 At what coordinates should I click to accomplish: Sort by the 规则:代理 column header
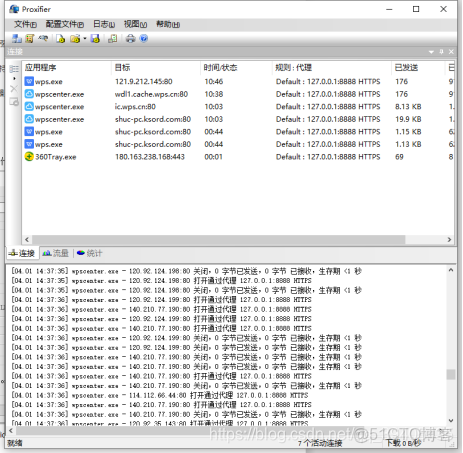(332, 68)
